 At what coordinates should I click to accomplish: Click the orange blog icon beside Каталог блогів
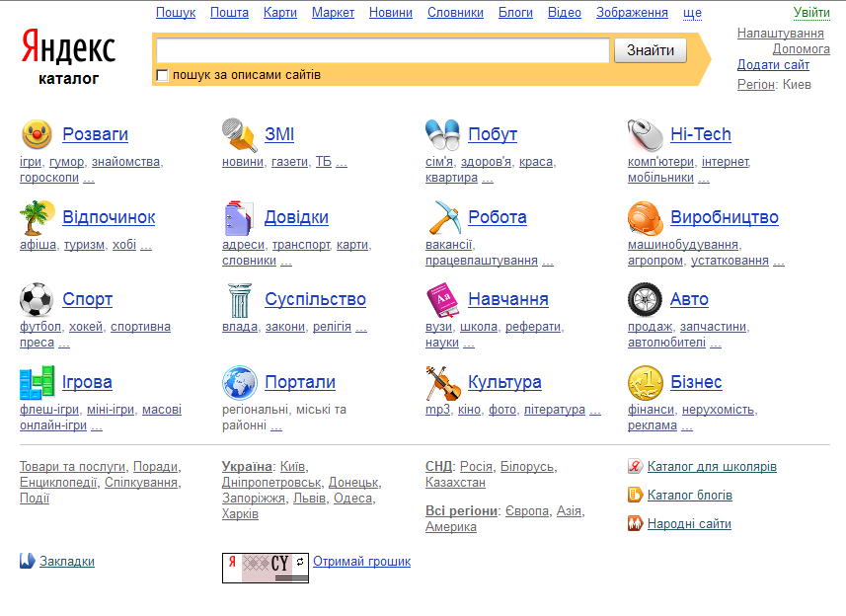[635, 495]
